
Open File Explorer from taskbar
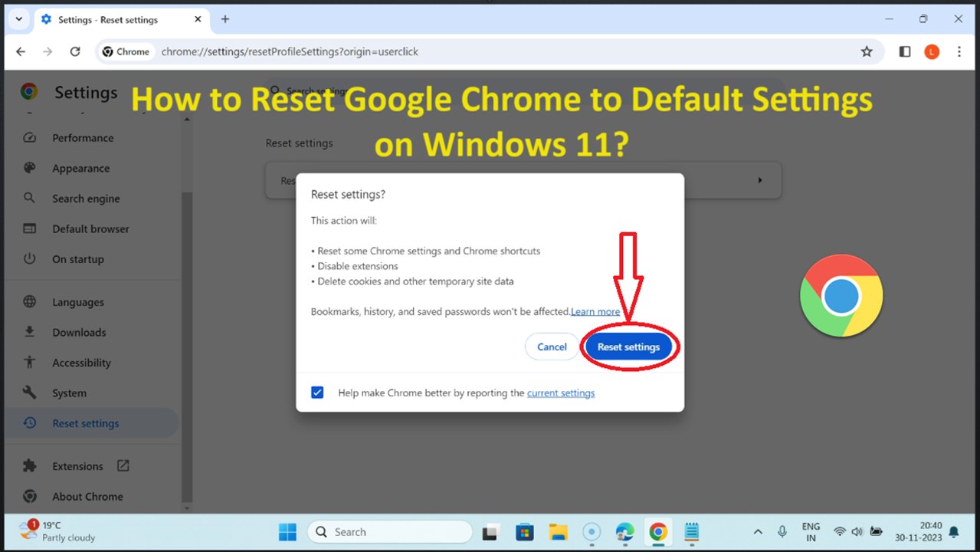[558, 532]
